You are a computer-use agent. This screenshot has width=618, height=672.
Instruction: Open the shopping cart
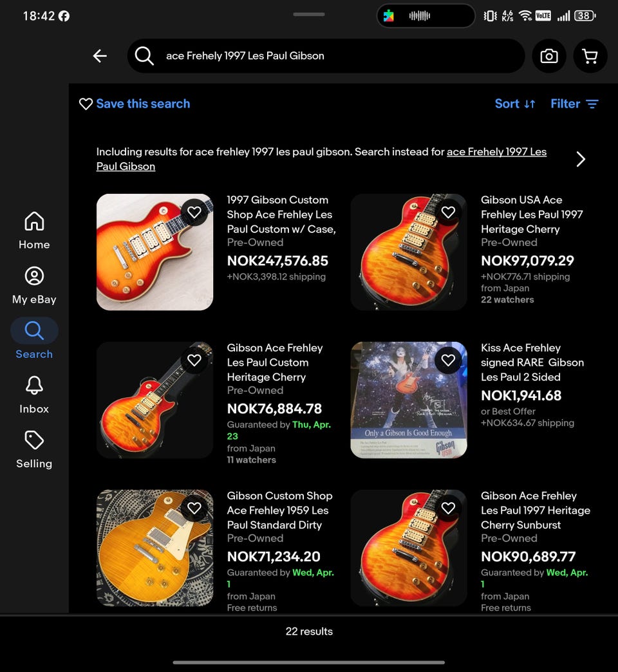point(590,56)
